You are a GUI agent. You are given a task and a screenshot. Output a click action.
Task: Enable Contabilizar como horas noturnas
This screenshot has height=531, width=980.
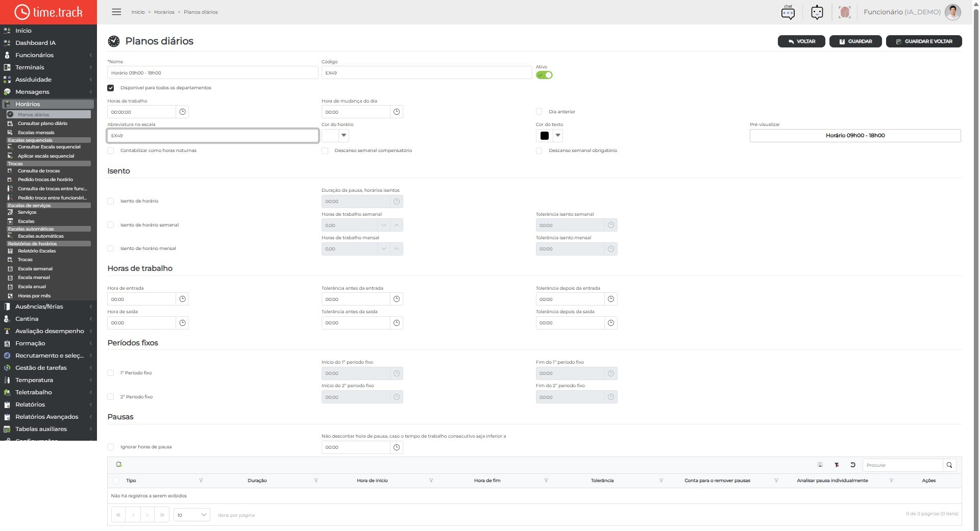click(x=111, y=150)
